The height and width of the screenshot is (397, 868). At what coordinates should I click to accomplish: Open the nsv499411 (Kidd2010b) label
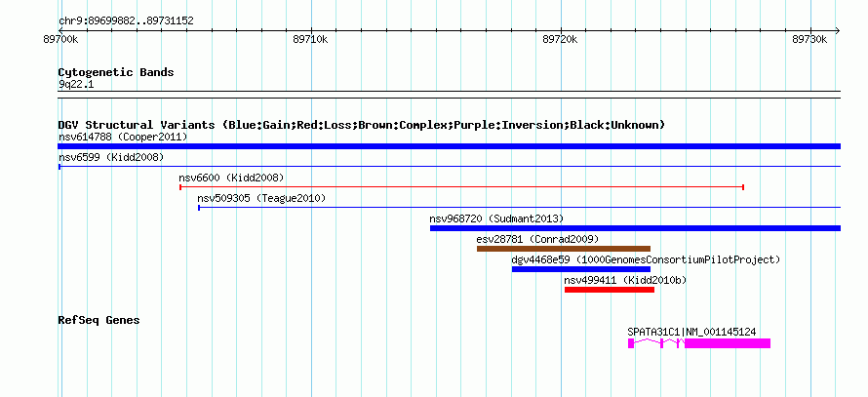[x=625, y=280]
